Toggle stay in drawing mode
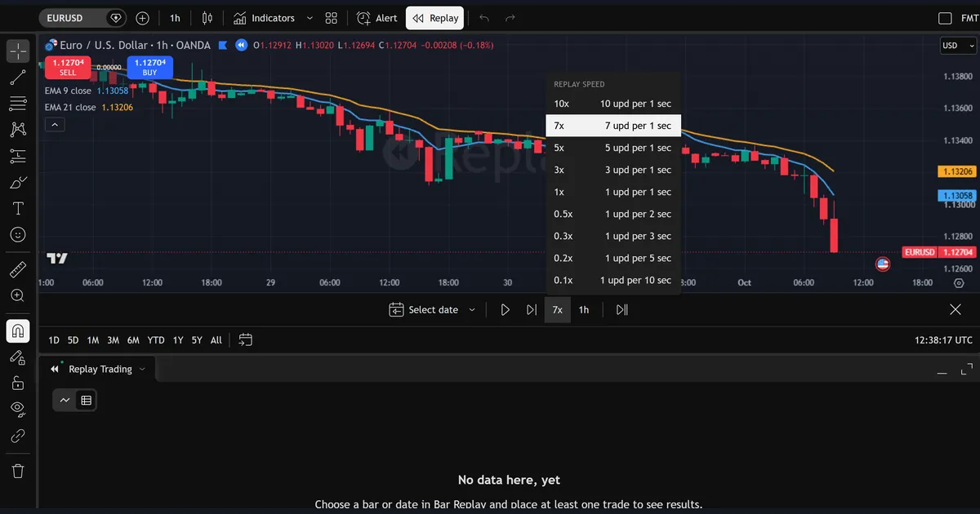Screen dimensions: 980x514 point(18,357)
